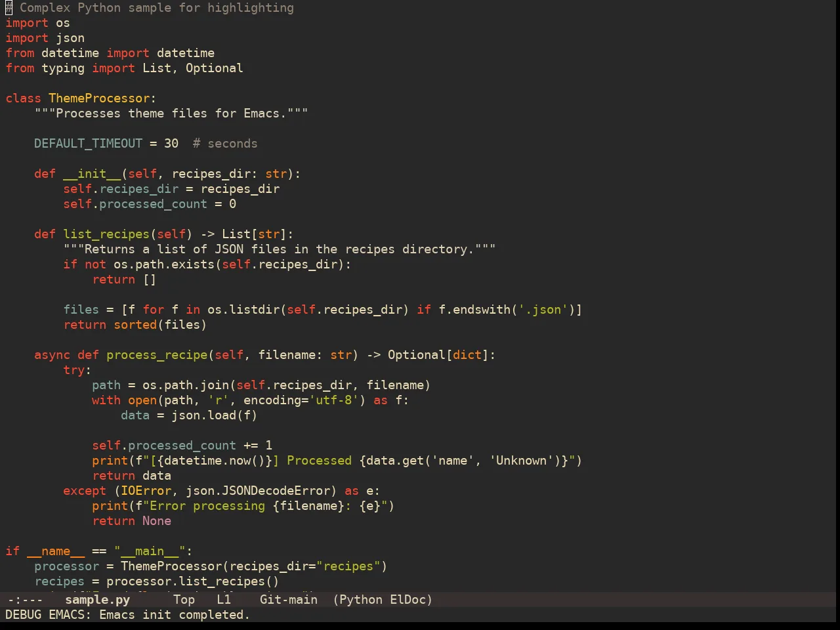840x630 pixels.
Task: Click 'from datetime import datetime' line
Action: [x=110, y=52]
